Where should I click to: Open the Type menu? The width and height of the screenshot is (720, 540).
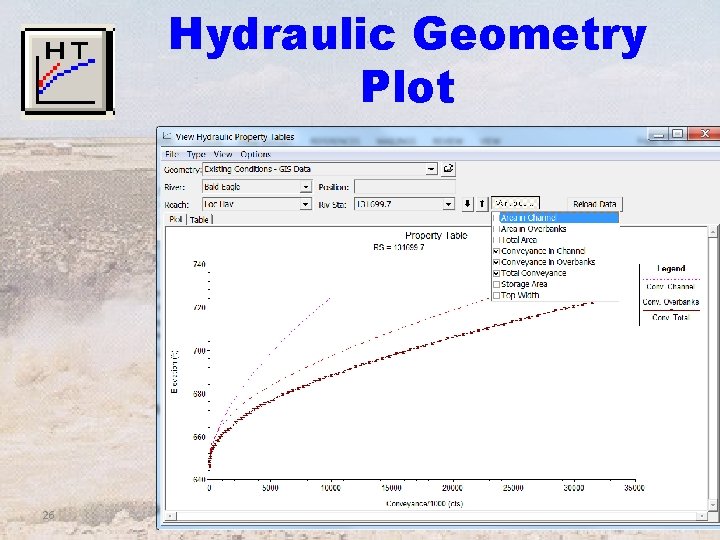pos(196,154)
